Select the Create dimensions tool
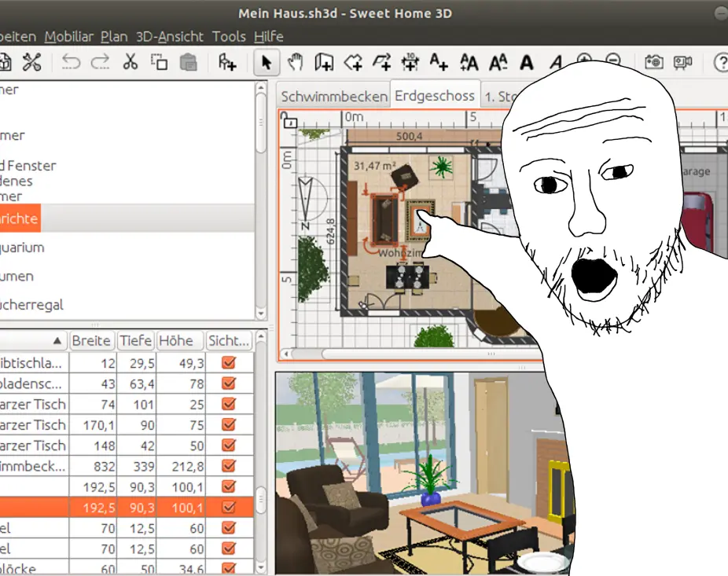This screenshot has width=728, height=576. coord(410,62)
